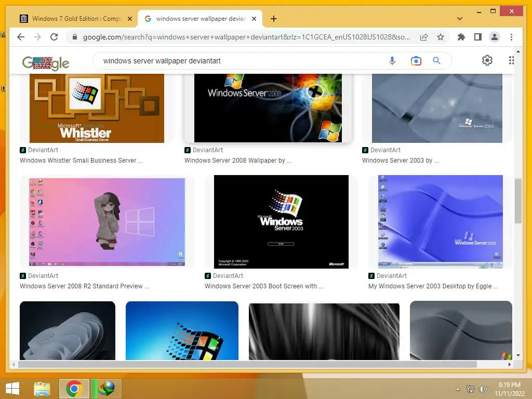The height and width of the screenshot is (399, 532).
Task: Click 'Windows Server 2003 by ...' link
Action: click(x=401, y=161)
